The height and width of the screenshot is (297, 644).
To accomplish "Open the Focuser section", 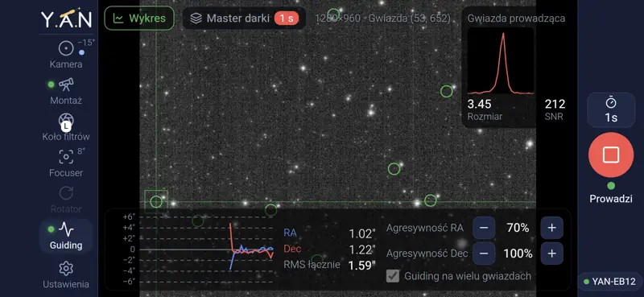I will tap(66, 163).
